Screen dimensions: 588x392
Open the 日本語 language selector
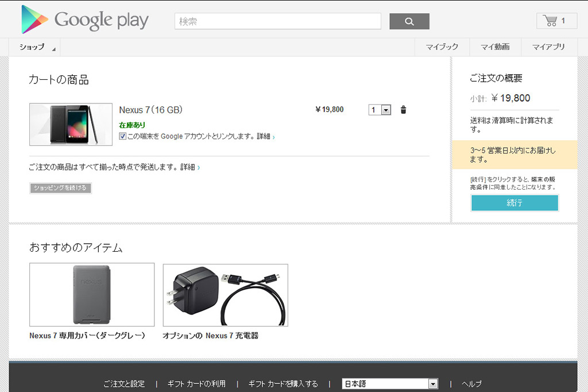[x=390, y=384]
